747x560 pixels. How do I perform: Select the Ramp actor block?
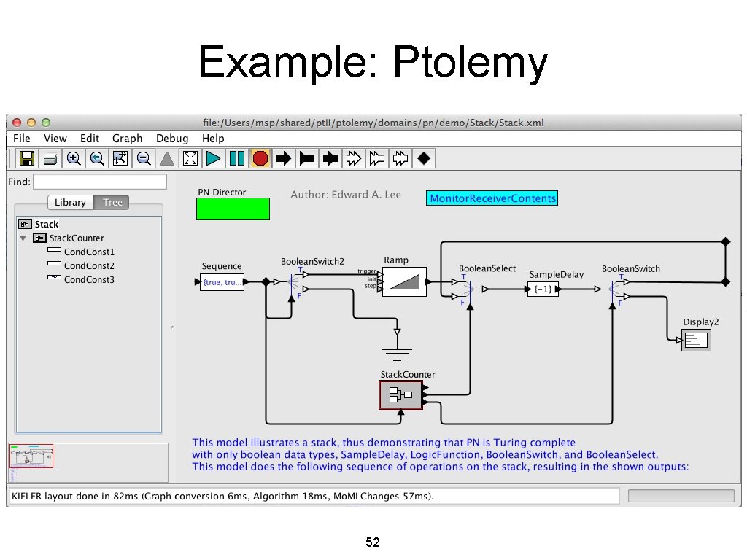coord(404,282)
